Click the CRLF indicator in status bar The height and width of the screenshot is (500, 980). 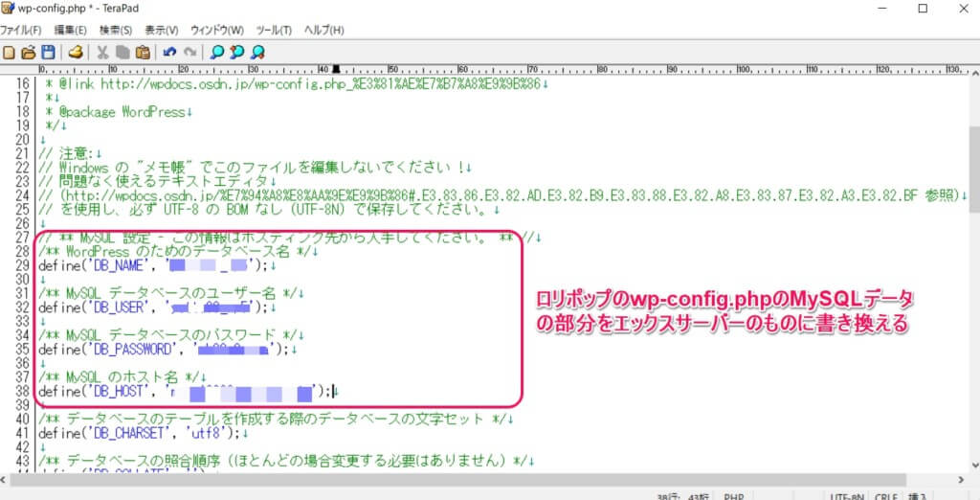pos(886,497)
